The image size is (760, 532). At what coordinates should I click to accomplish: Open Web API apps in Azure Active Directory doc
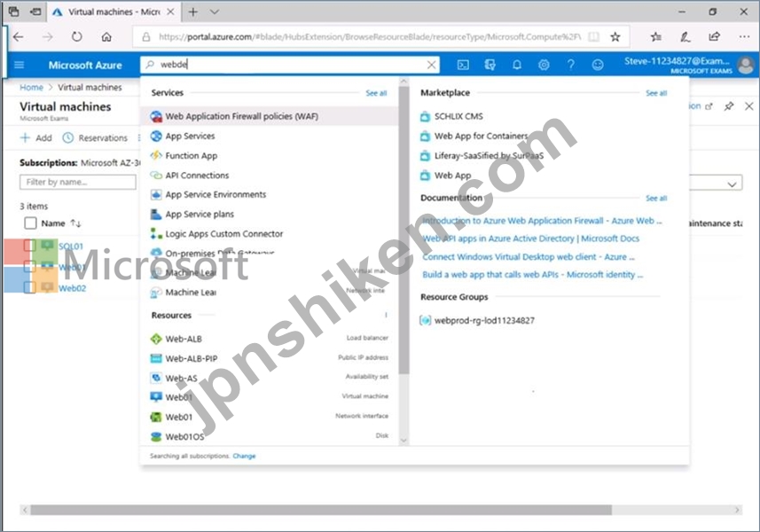pos(530,239)
